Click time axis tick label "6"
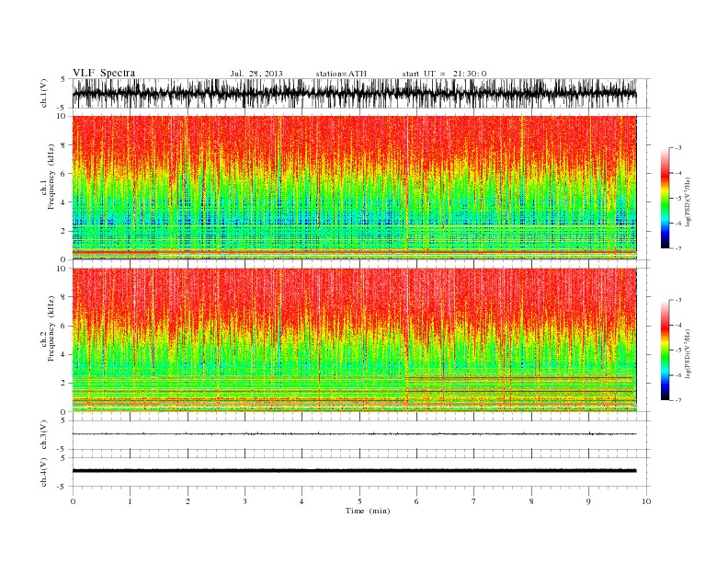This screenshot has width=728, height=563. [x=417, y=501]
